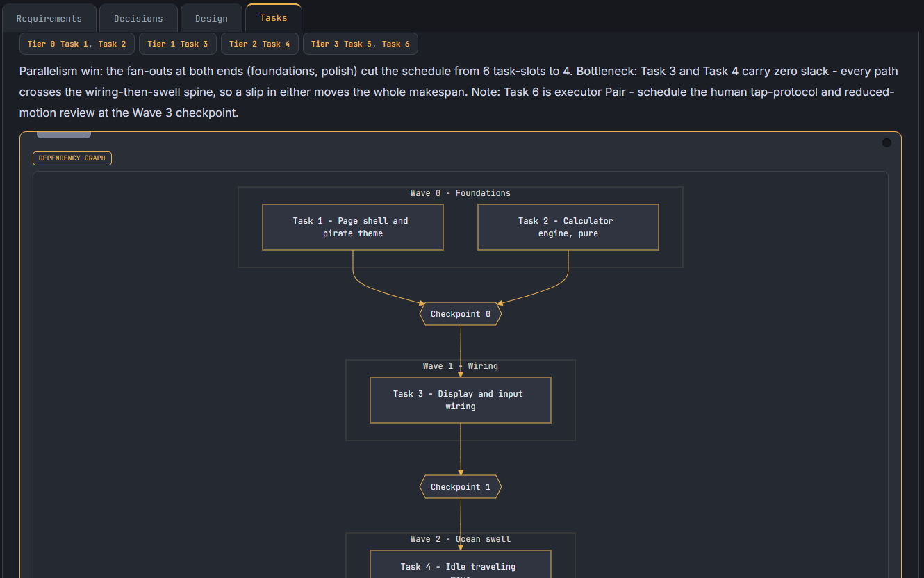This screenshot has width=924, height=578.
Task: Click the 'Tier 1' label text
Action: click(x=161, y=44)
